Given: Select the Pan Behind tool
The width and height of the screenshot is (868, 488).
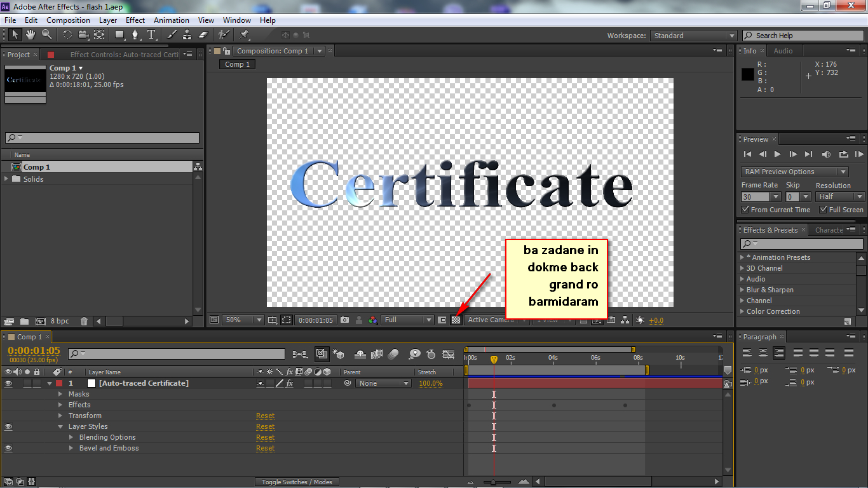Looking at the screenshot, I should pyautogui.click(x=99, y=34).
